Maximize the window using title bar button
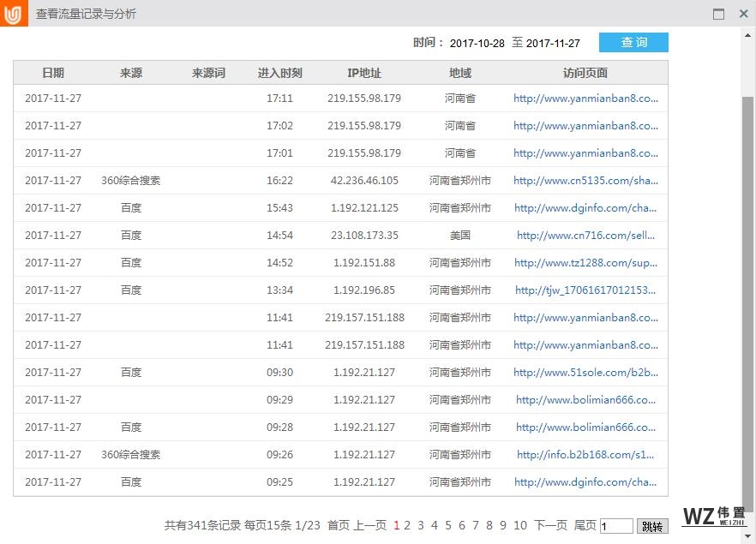 coord(718,14)
